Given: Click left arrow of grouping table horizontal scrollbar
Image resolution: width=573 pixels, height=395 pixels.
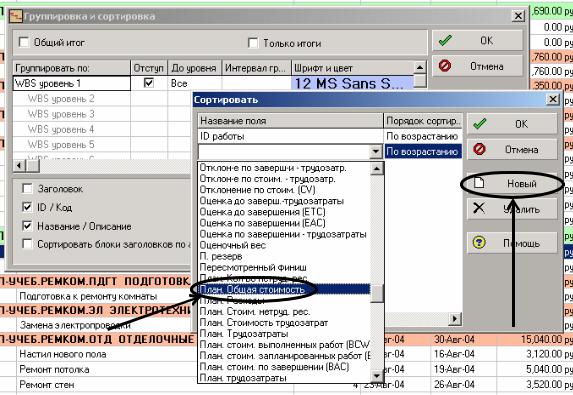Looking at the screenshot, I should 19,166.
